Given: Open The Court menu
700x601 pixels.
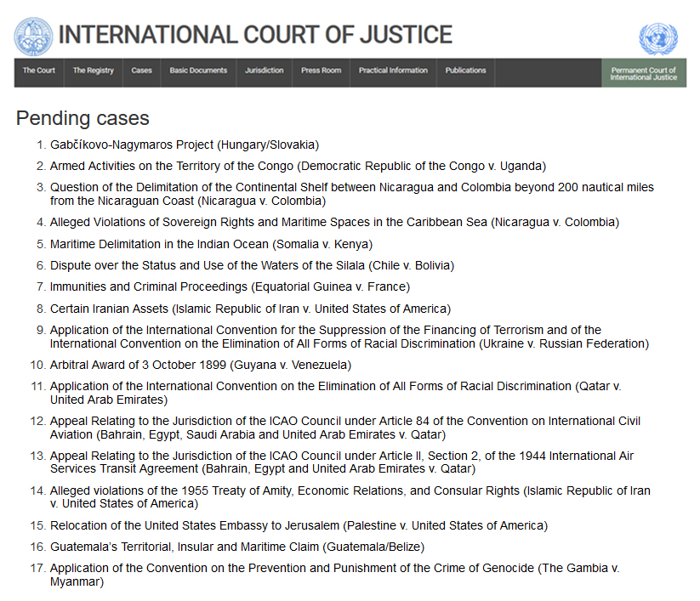Looking at the screenshot, I should click(39, 71).
